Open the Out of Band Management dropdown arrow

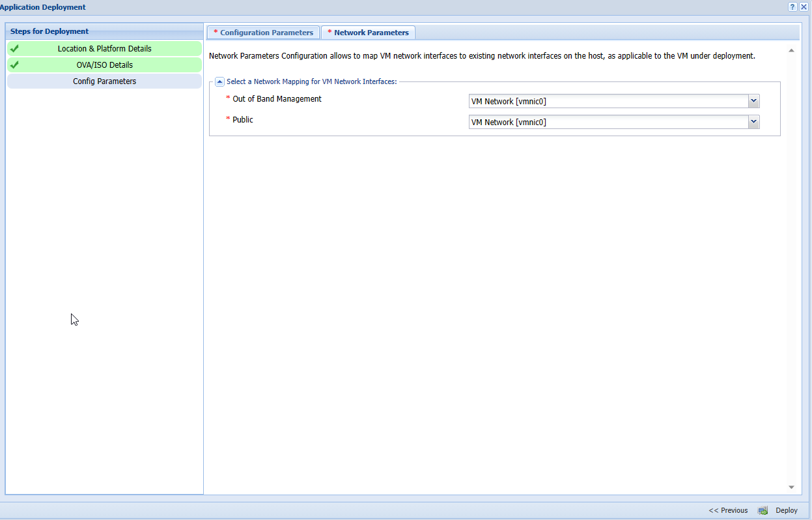click(x=753, y=101)
